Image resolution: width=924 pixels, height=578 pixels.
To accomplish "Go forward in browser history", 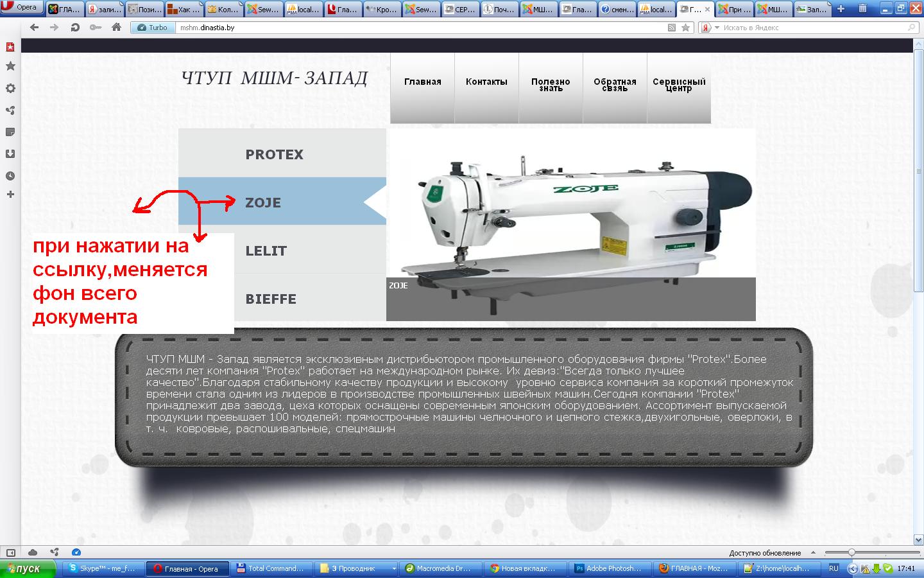I will click(x=55, y=28).
